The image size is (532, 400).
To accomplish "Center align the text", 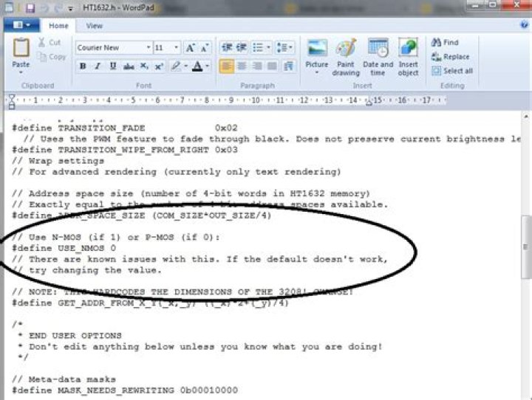I will pos(242,66).
